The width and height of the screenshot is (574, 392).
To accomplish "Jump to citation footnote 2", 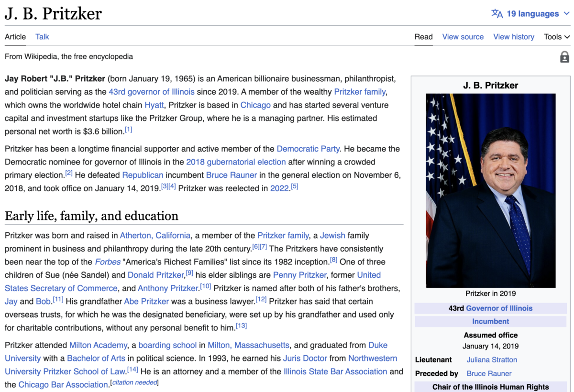I will click(69, 173).
